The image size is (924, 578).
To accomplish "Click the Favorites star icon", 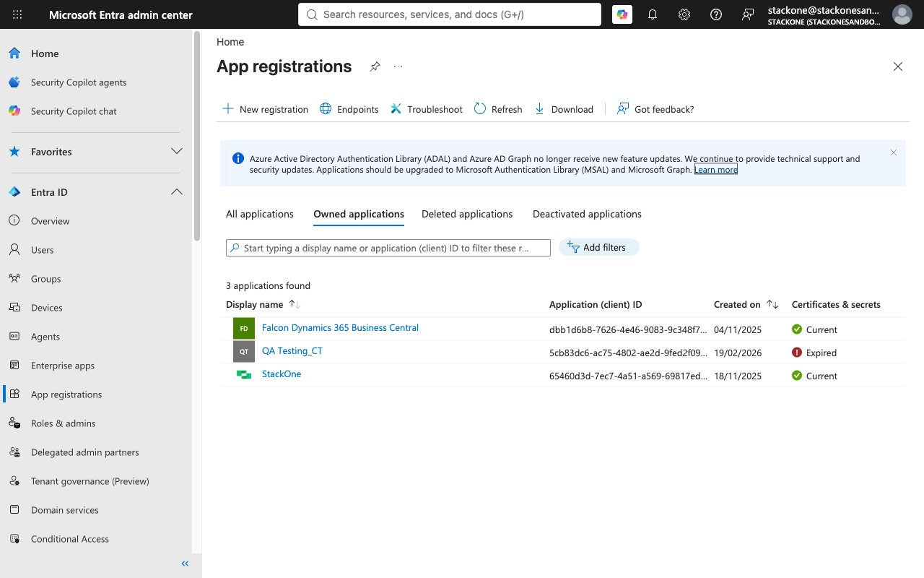I will [14, 152].
